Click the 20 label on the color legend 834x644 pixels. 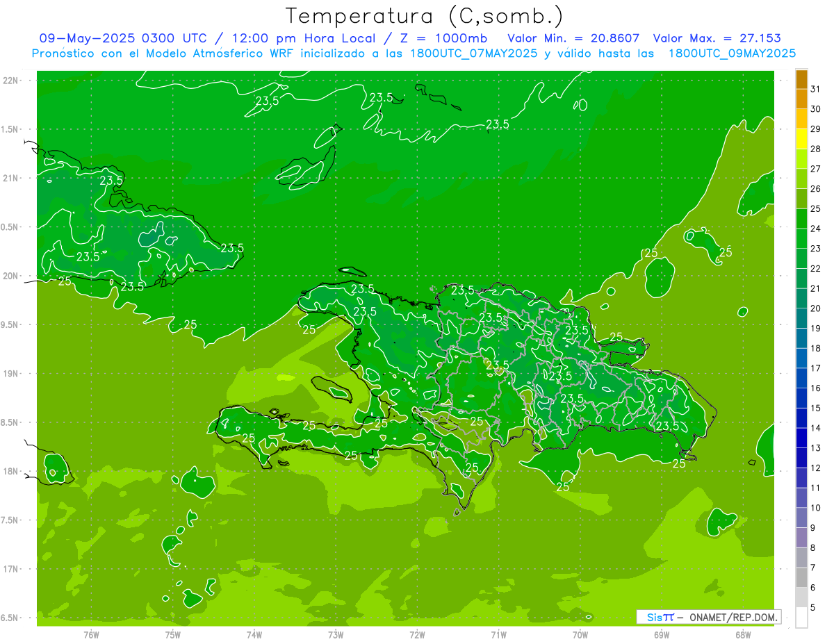pyautogui.click(x=815, y=308)
